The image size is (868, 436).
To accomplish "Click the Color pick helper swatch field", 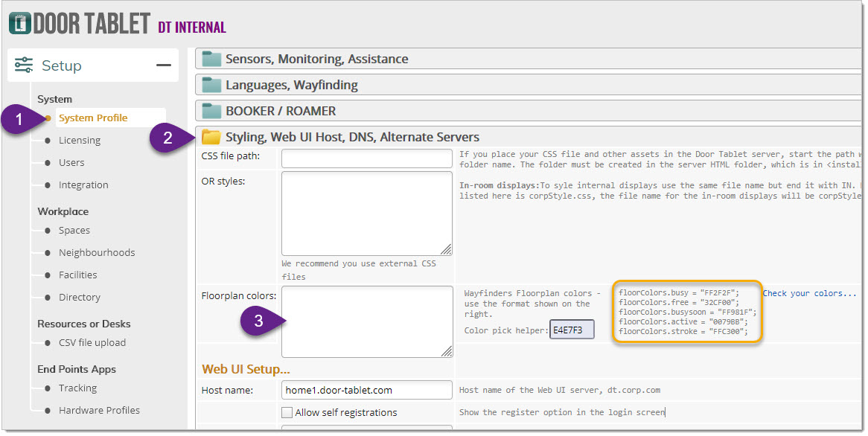I will pyautogui.click(x=572, y=330).
